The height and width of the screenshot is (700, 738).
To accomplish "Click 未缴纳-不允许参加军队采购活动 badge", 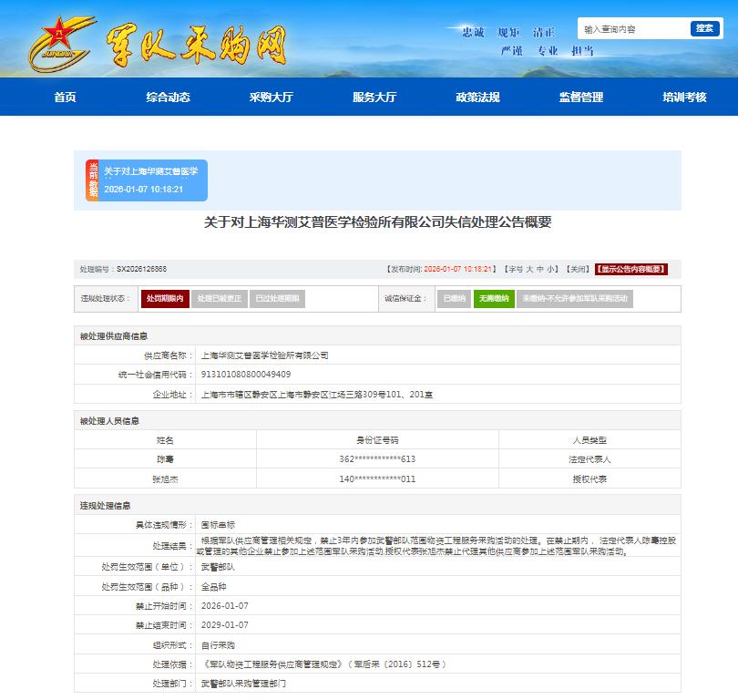I will [575, 298].
